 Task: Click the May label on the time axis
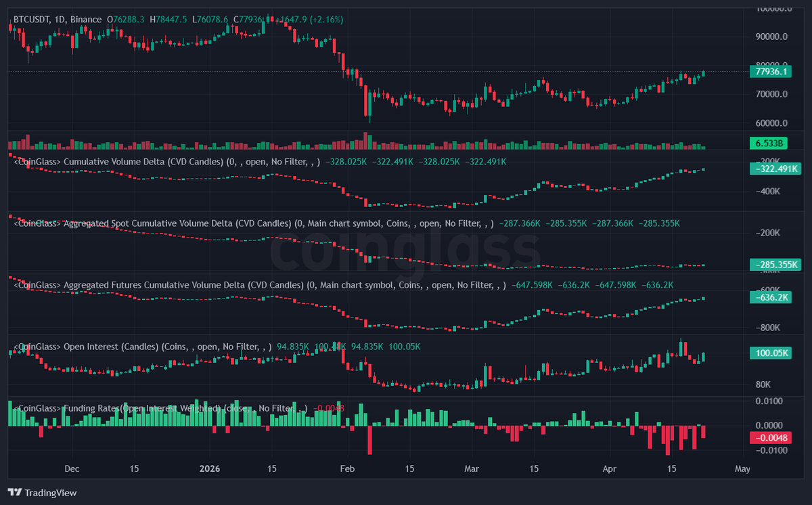coord(742,468)
